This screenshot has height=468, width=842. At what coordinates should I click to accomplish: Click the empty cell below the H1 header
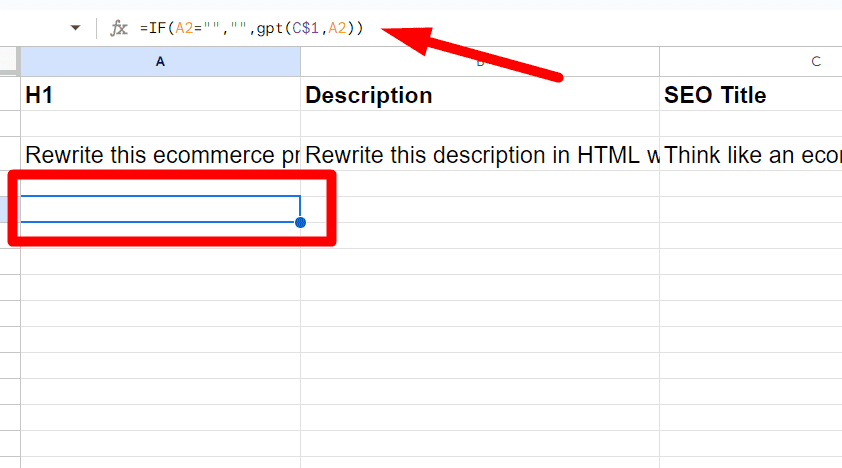point(161,124)
